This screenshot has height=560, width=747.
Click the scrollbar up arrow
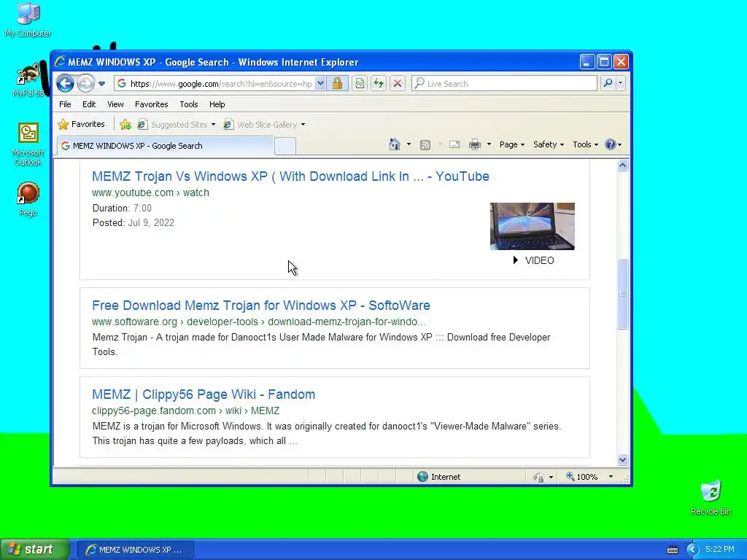point(623,166)
